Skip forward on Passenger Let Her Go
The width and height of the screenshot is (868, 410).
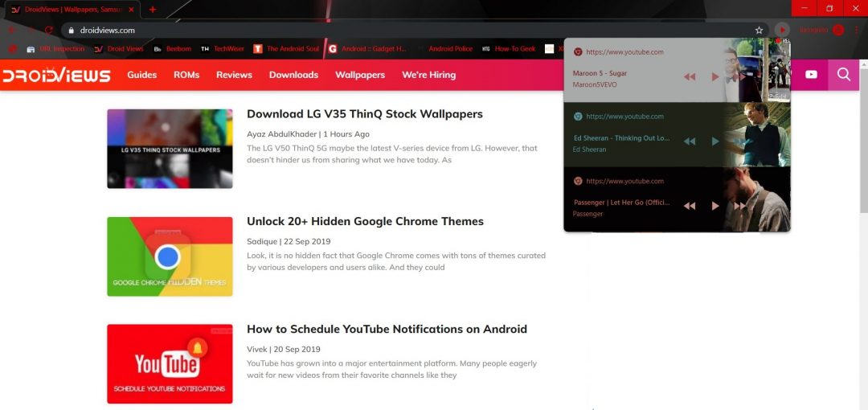[740, 206]
